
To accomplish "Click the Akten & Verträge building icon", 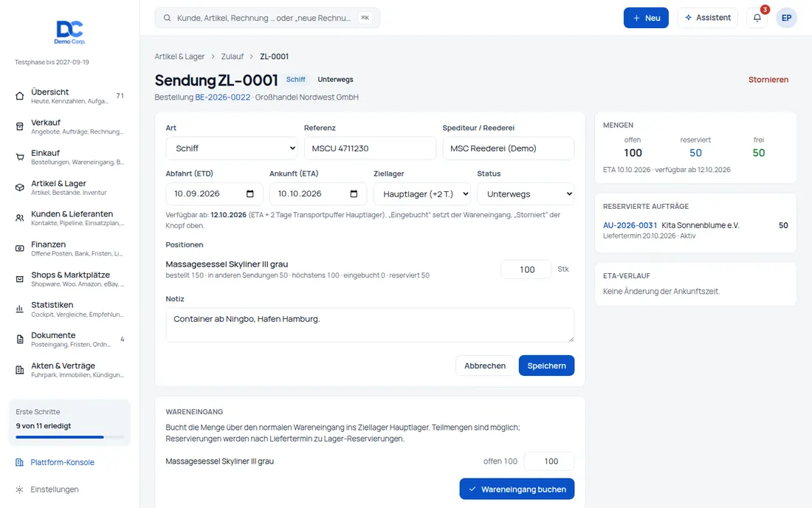I will point(20,370).
